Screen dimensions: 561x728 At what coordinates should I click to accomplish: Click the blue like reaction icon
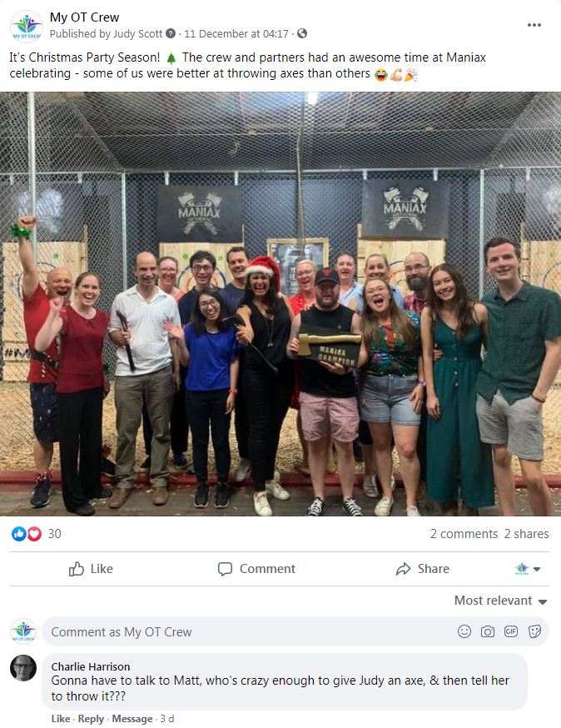18,534
